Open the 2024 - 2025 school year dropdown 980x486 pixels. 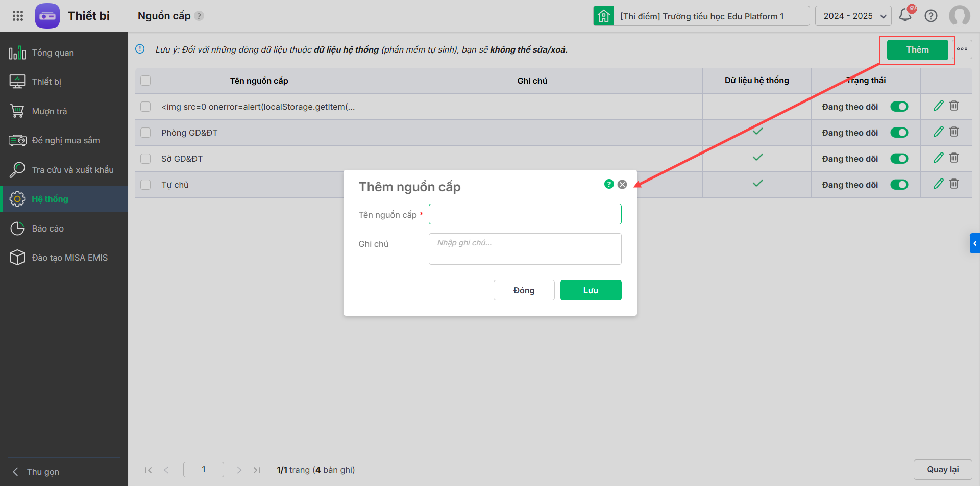853,16
